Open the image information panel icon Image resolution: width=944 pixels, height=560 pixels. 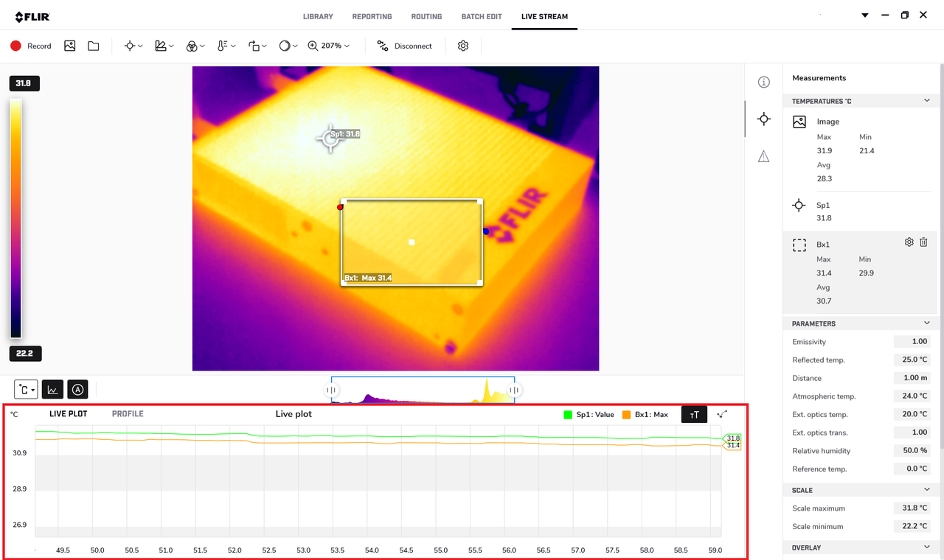point(764,82)
